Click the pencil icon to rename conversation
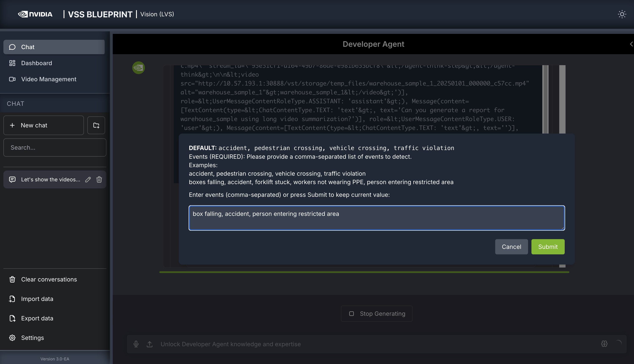The width and height of the screenshot is (634, 364). coord(88,179)
